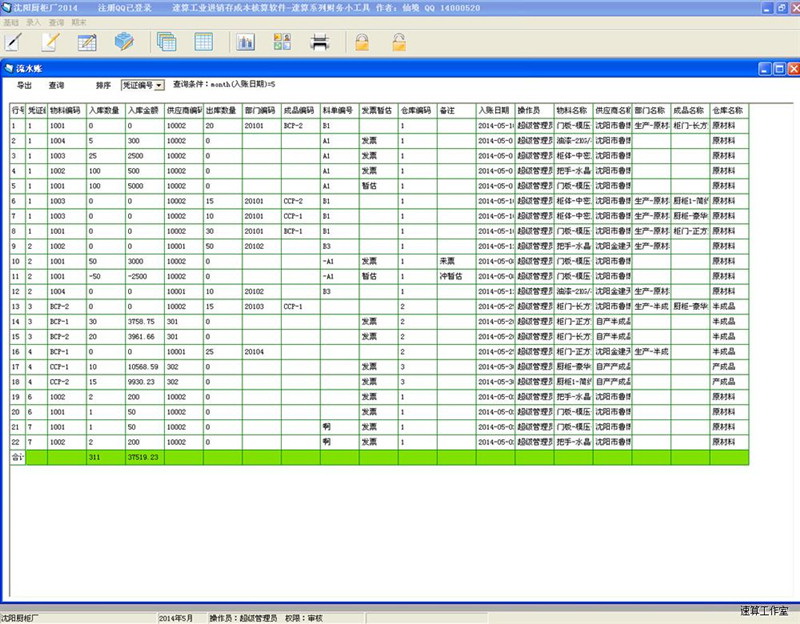This screenshot has width=800, height=624.
Task: Click the 速算工作室 label
Action: (764, 610)
